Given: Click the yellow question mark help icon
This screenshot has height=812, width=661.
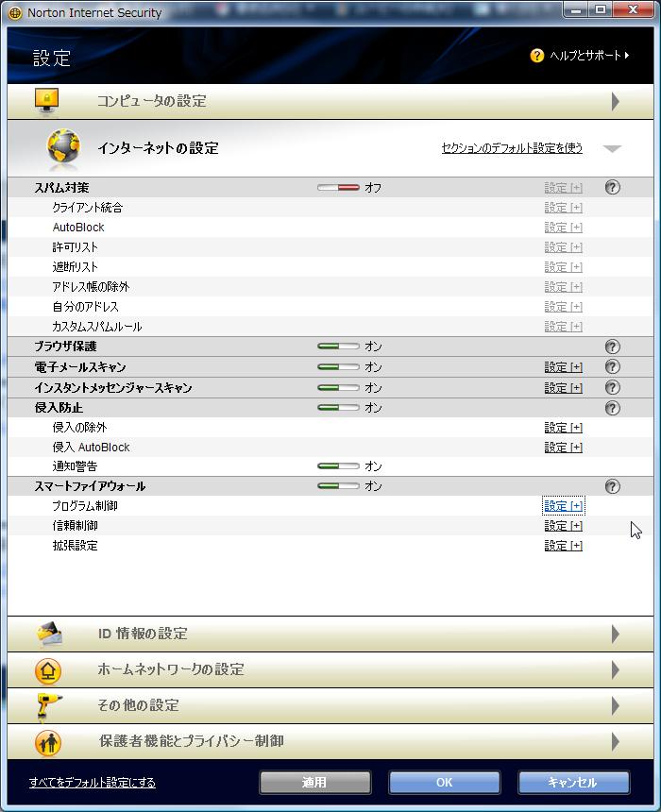Looking at the screenshot, I should pyautogui.click(x=536, y=55).
